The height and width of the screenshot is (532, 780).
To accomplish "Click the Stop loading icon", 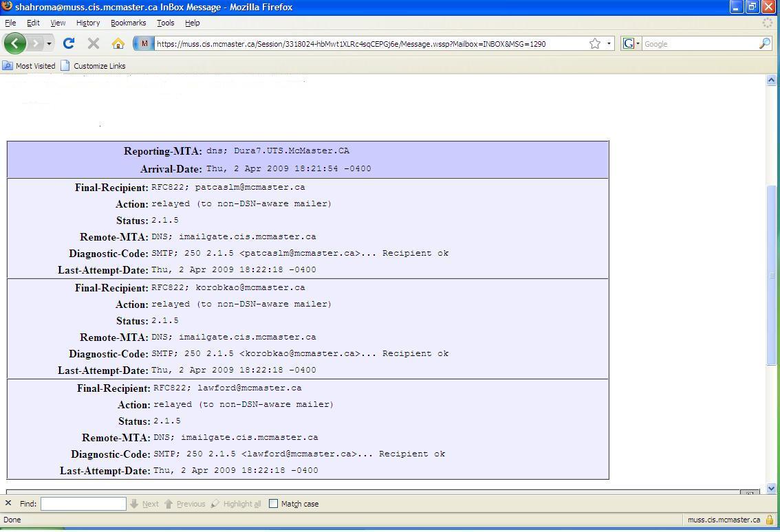I will pos(94,43).
